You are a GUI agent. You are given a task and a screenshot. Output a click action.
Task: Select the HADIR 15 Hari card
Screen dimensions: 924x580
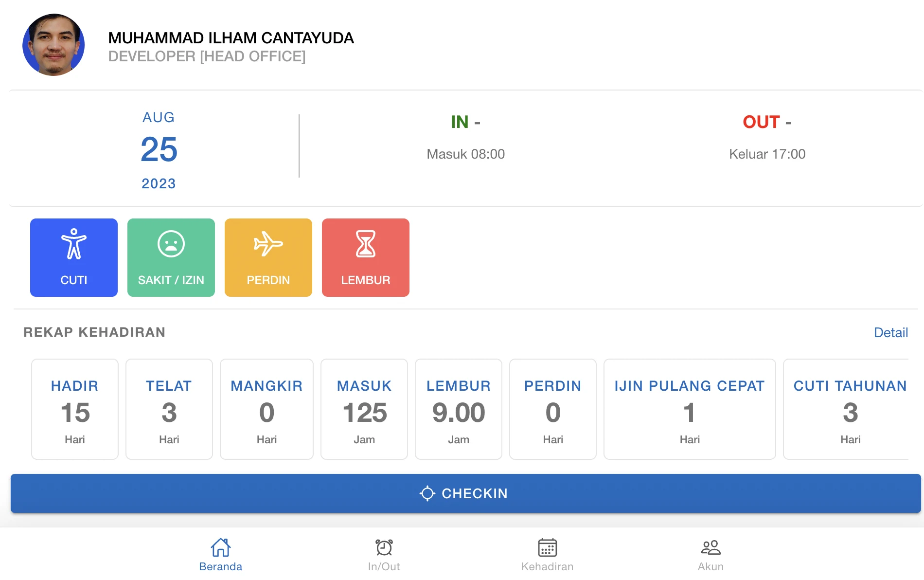coord(75,409)
